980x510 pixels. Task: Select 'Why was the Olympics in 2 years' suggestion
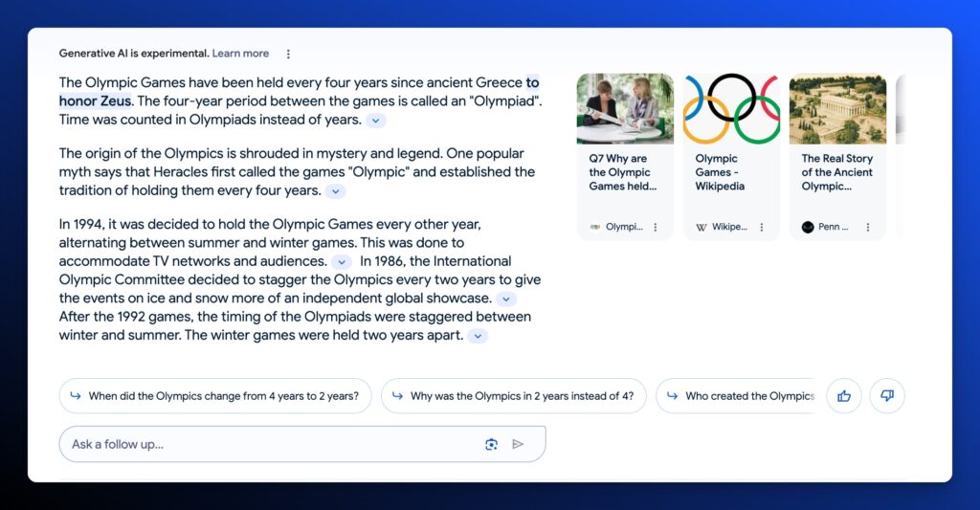pyautogui.click(x=513, y=396)
